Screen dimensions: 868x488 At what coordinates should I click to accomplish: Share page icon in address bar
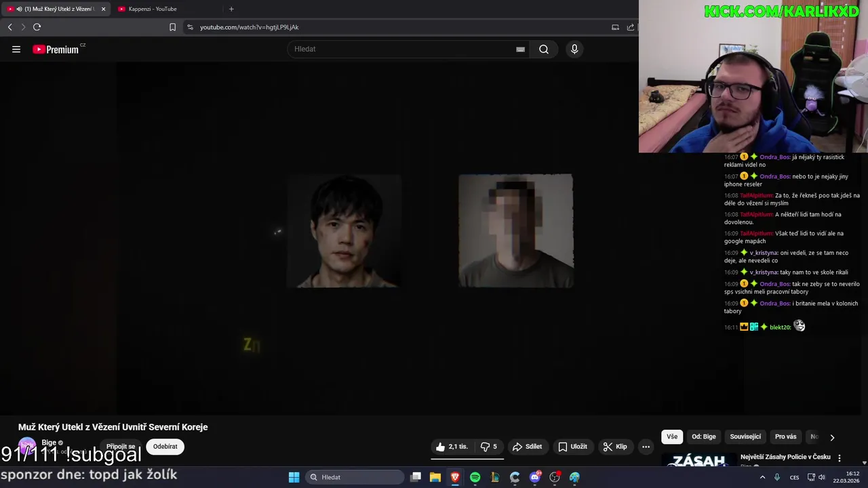click(631, 27)
